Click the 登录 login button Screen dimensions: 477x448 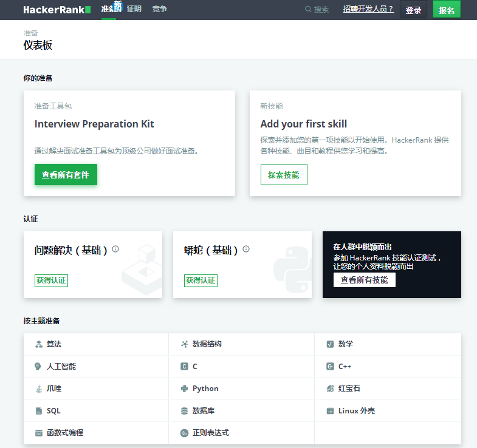coord(413,10)
